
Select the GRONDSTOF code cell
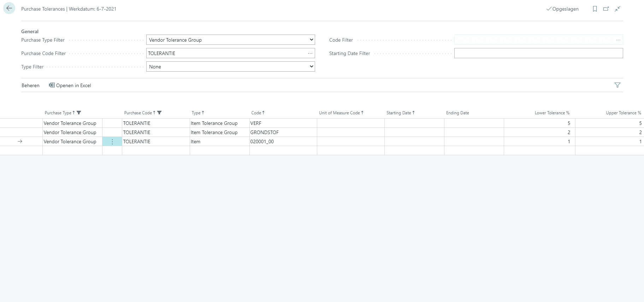point(283,132)
